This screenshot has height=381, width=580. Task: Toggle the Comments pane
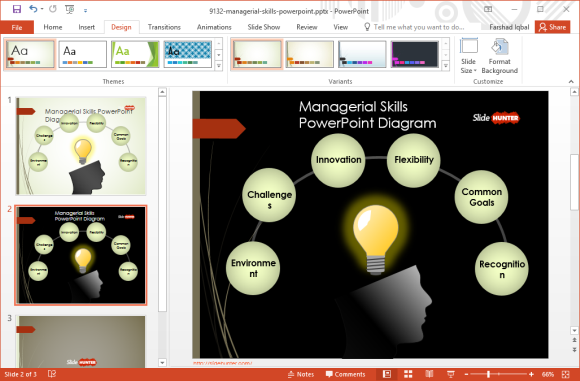tap(345, 374)
